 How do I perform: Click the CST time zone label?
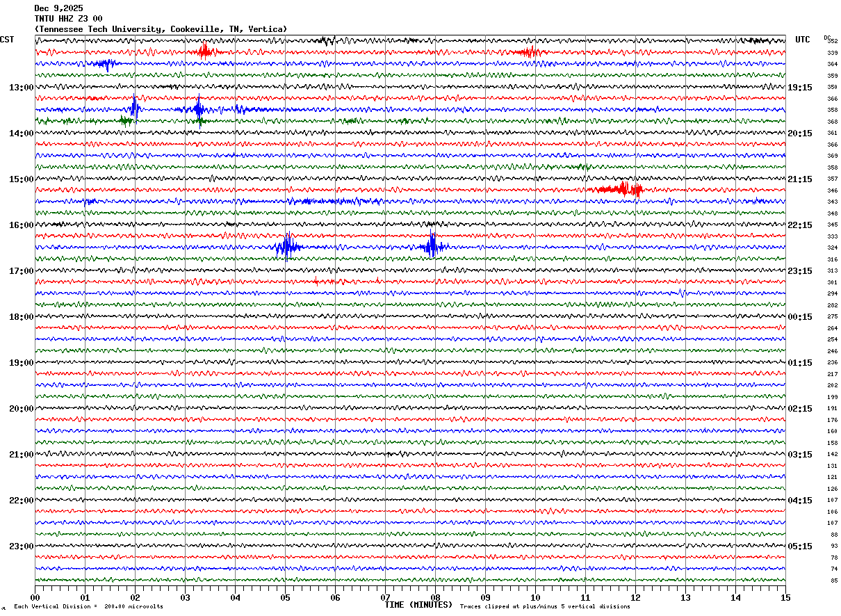(7, 40)
